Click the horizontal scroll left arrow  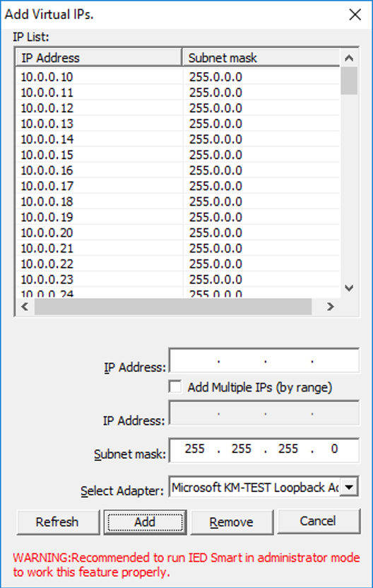[25, 307]
